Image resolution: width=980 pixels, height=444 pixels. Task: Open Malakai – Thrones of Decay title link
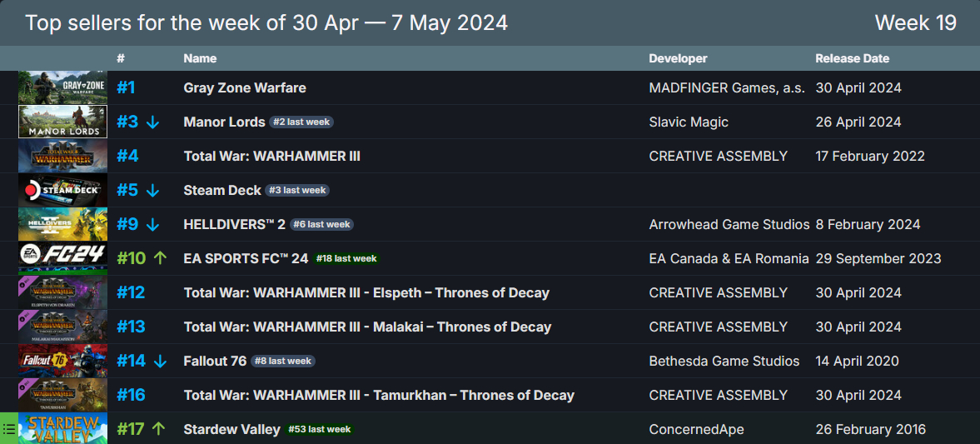click(x=367, y=327)
